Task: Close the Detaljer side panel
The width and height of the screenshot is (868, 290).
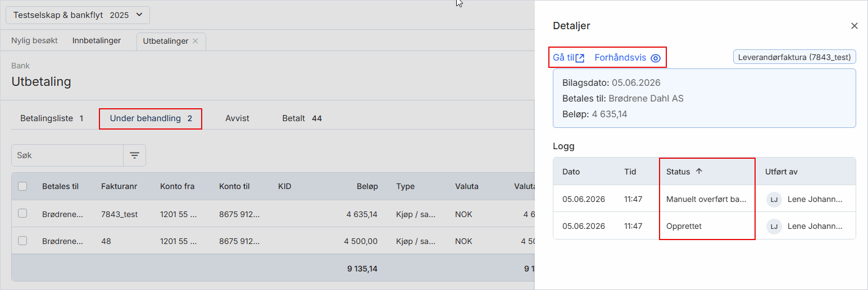Action: pos(854,26)
